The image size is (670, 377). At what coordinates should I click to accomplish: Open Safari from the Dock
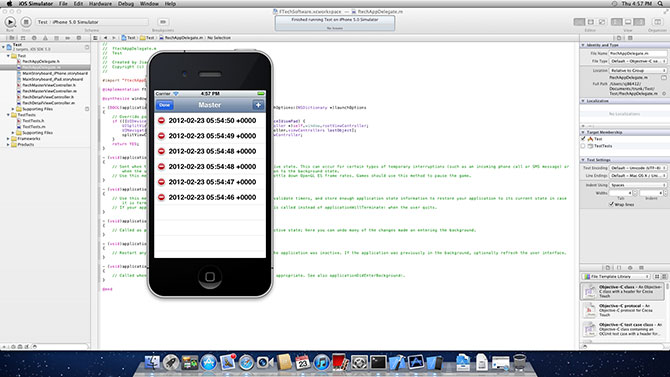pyautogui.click(x=246, y=362)
